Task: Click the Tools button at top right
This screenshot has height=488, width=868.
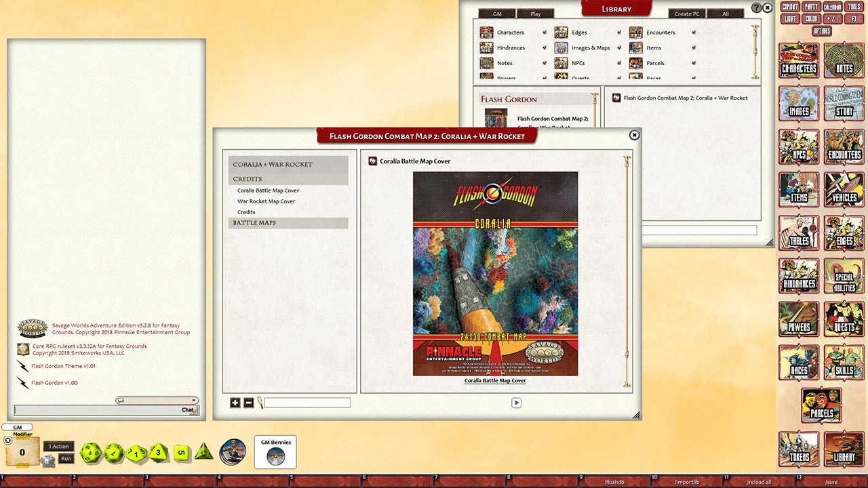Action: (854, 7)
